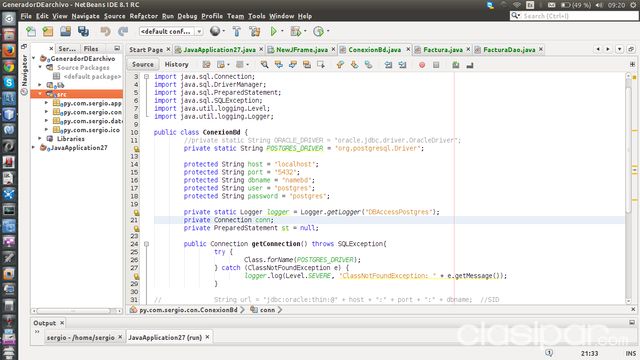Switch to JavaApplication27.java tab

coord(219,49)
